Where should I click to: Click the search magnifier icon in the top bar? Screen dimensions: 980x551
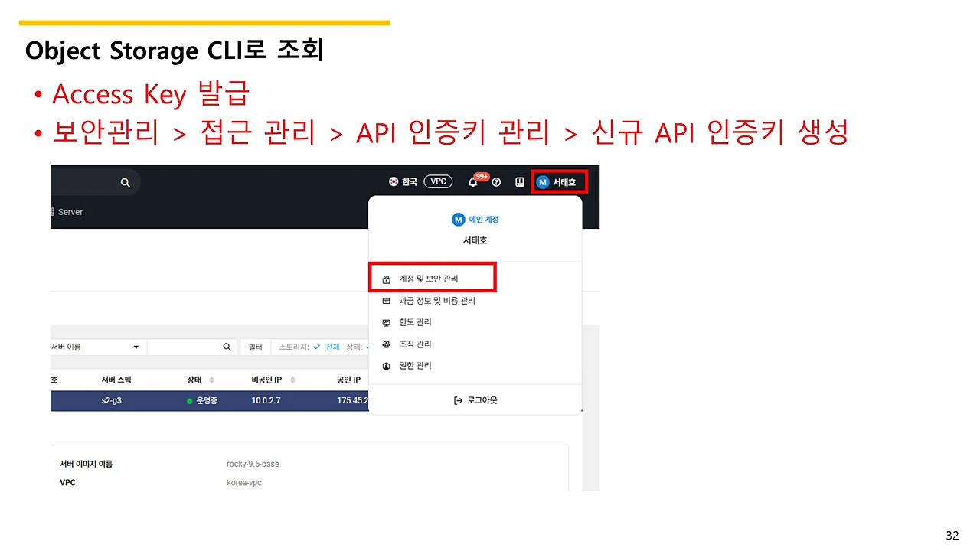click(x=125, y=182)
